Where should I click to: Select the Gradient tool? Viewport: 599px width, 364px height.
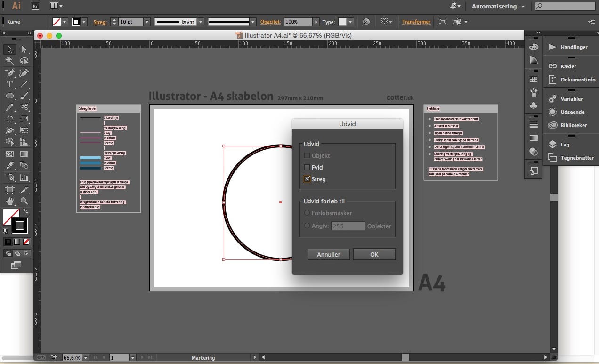pos(24,154)
